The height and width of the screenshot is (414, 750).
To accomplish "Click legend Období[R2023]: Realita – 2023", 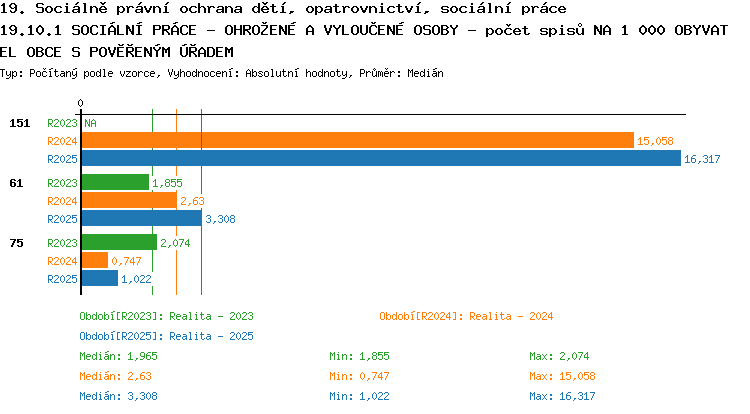I will point(166,316).
